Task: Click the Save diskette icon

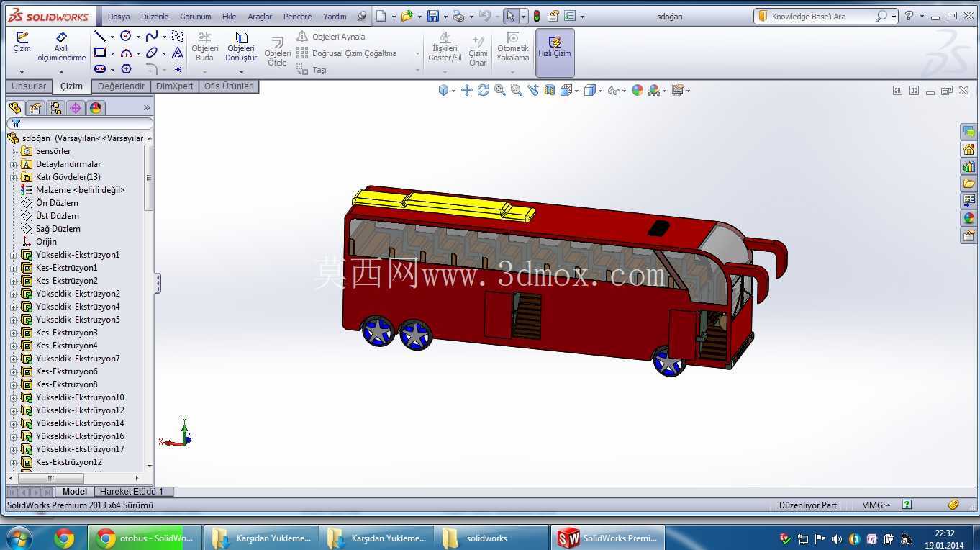Action: [x=432, y=16]
